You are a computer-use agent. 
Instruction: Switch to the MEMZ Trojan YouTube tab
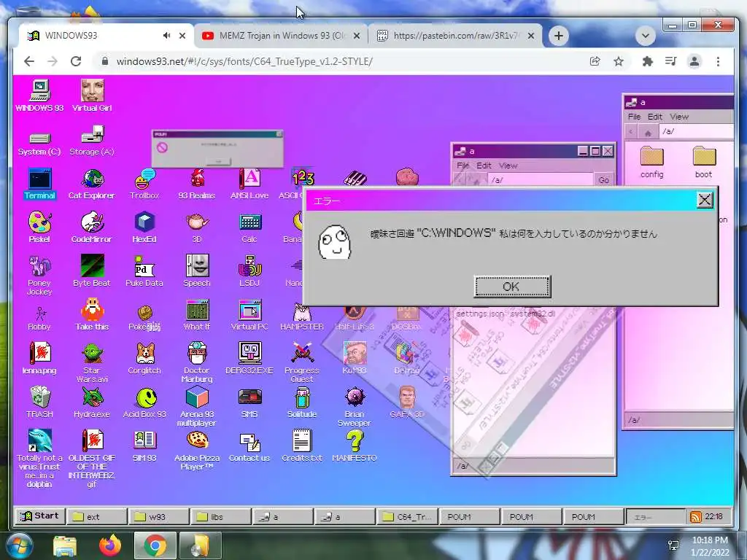point(281,36)
